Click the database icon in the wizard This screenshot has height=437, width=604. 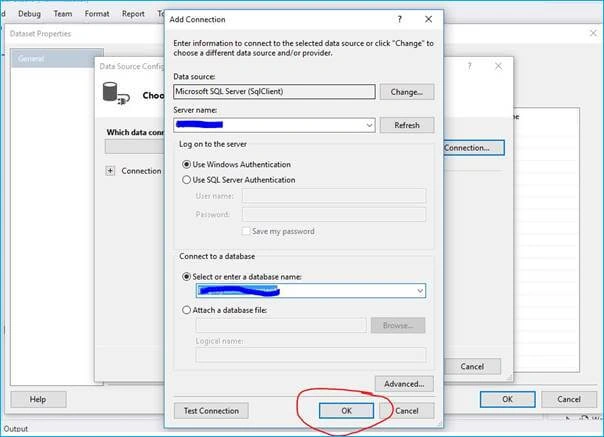coord(116,94)
